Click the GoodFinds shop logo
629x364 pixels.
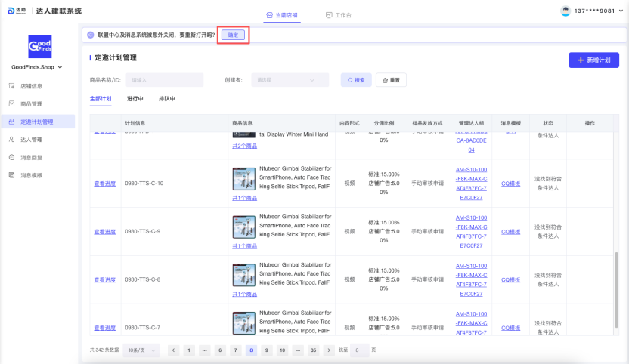(x=39, y=47)
